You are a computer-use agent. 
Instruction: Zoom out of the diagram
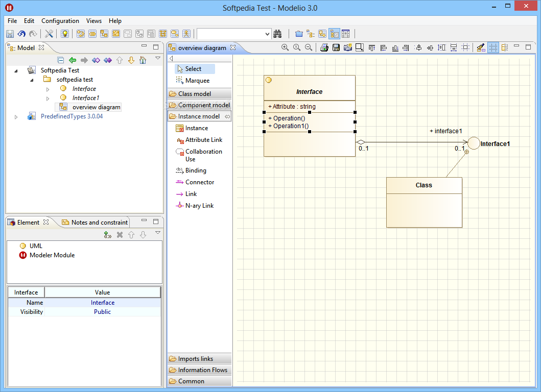(309, 47)
